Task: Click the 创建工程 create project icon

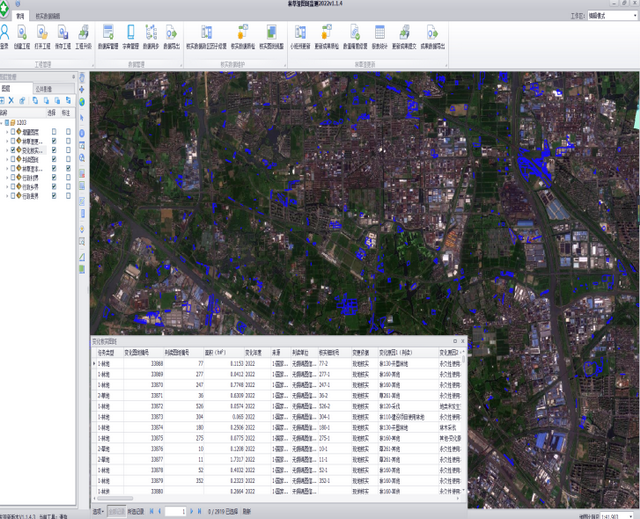Action: [x=22, y=32]
